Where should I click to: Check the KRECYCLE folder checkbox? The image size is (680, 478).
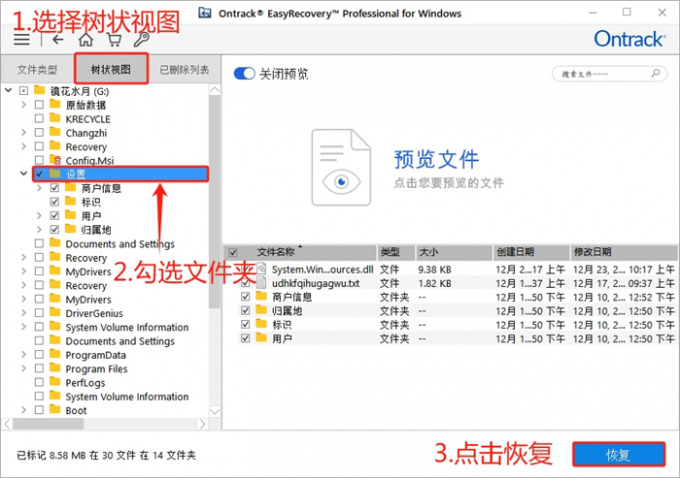click(39, 119)
